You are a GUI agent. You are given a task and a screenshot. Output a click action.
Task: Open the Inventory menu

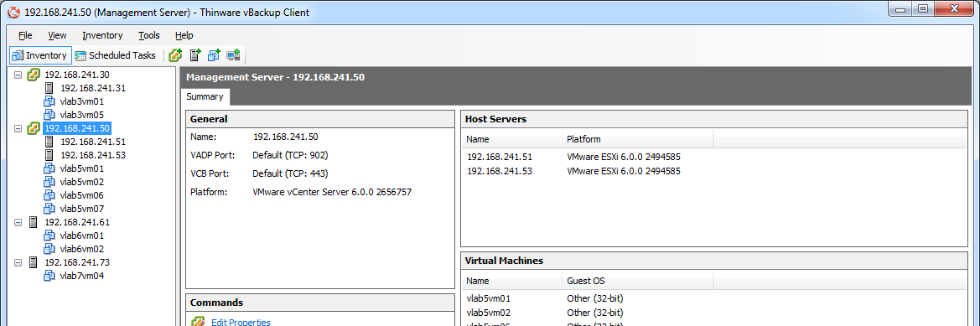tap(102, 35)
